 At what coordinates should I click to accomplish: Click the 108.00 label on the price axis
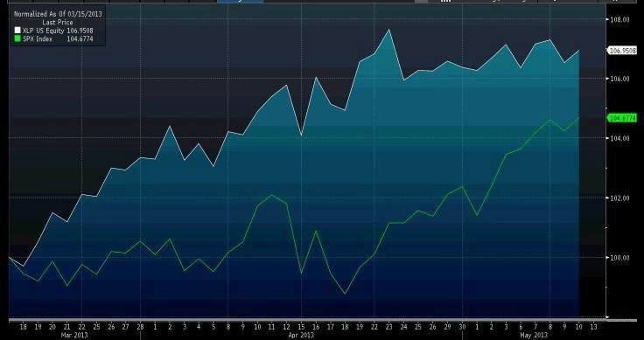pyautogui.click(x=620, y=19)
